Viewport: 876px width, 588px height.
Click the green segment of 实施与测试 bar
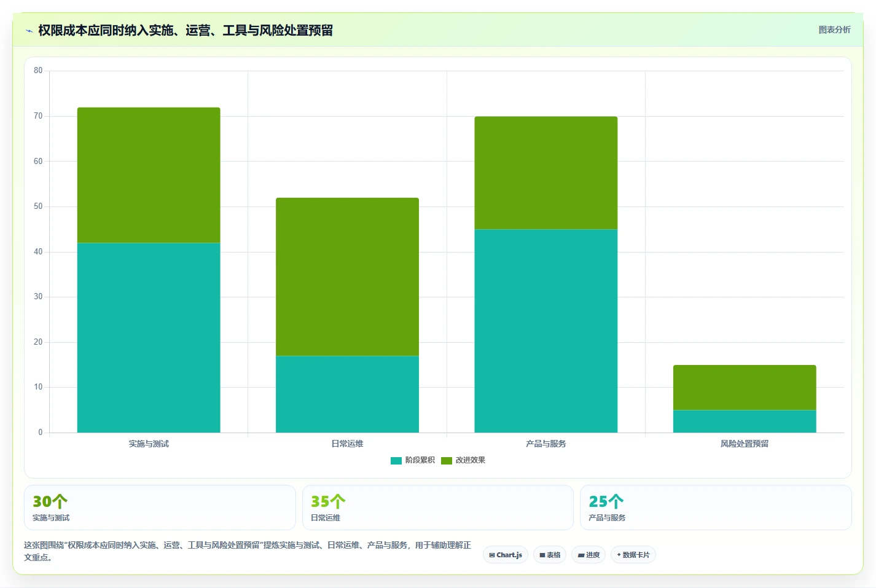pyautogui.click(x=149, y=175)
